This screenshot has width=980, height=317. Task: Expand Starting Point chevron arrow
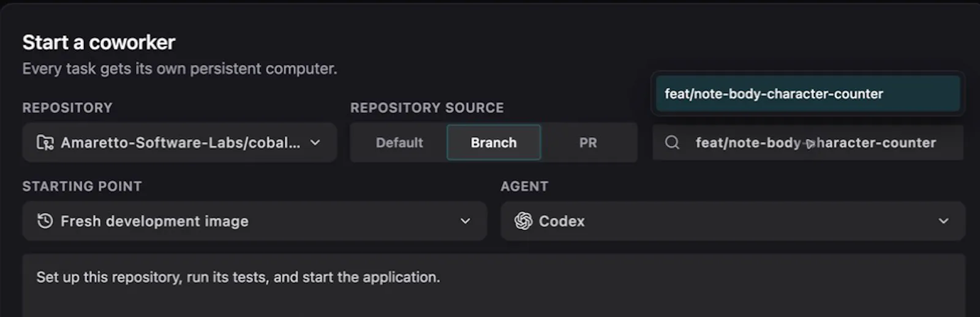pyautogui.click(x=466, y=221)
